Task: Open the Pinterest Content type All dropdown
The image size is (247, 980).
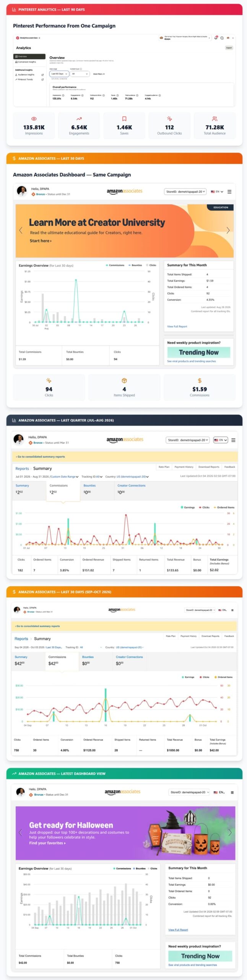Action: point(80,74)
